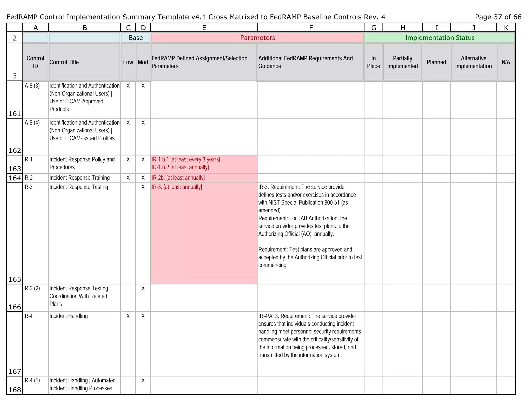Screen dimensions: 532x411
Task: Click the N/A header cell
Action: click(x=506, y=62)
